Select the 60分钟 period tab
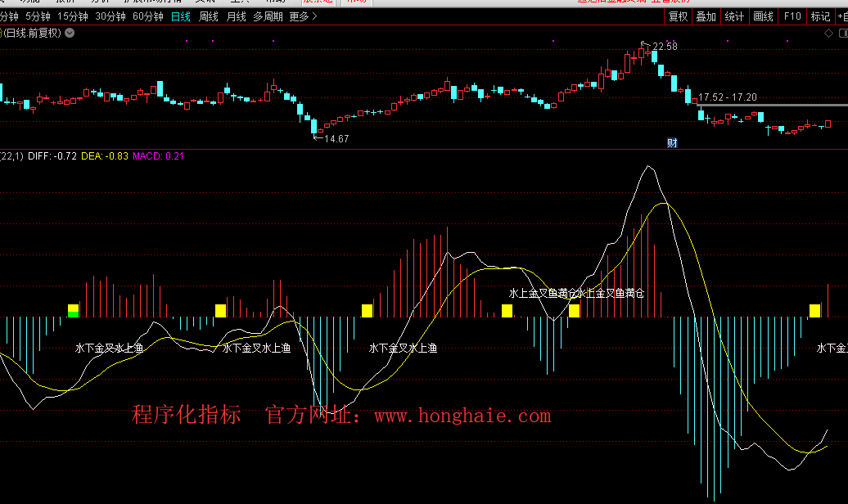 [147, 16]
